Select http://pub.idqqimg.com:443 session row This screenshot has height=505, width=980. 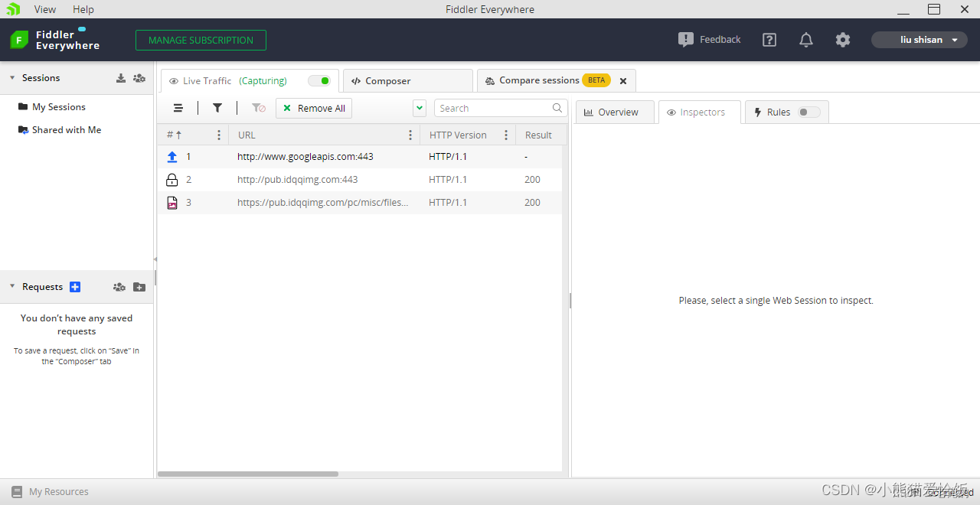click(360, 180)
